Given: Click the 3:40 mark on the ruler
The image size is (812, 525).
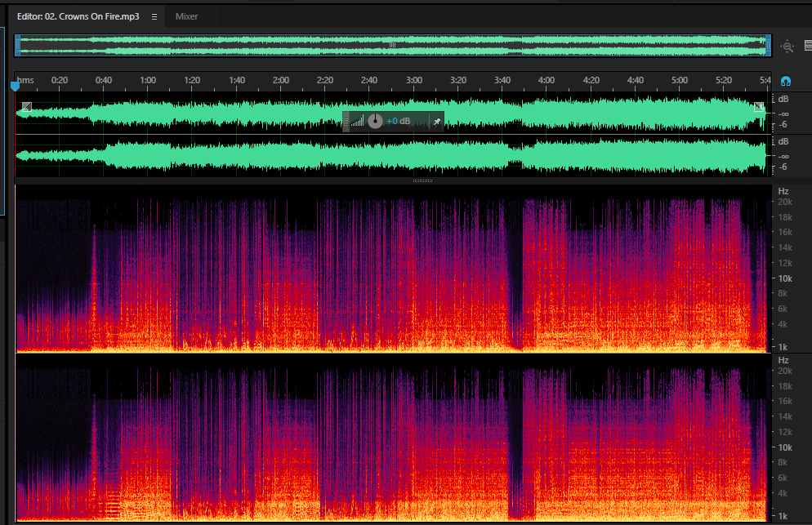Looking at the screenshot, I should point(502,80).
